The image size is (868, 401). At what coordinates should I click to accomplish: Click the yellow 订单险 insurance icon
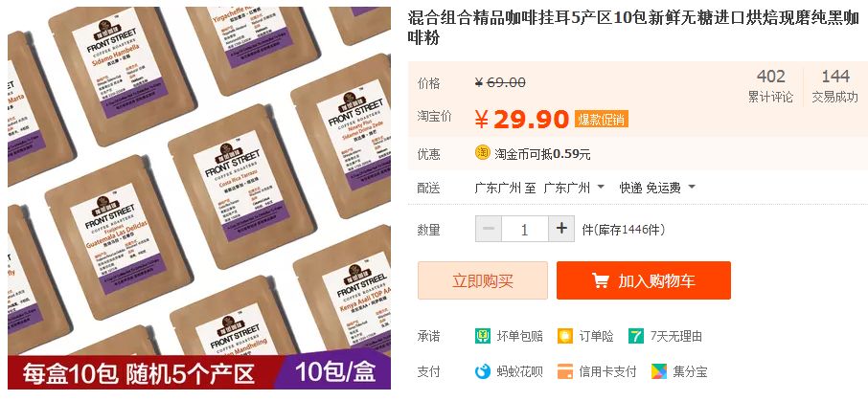565,336
